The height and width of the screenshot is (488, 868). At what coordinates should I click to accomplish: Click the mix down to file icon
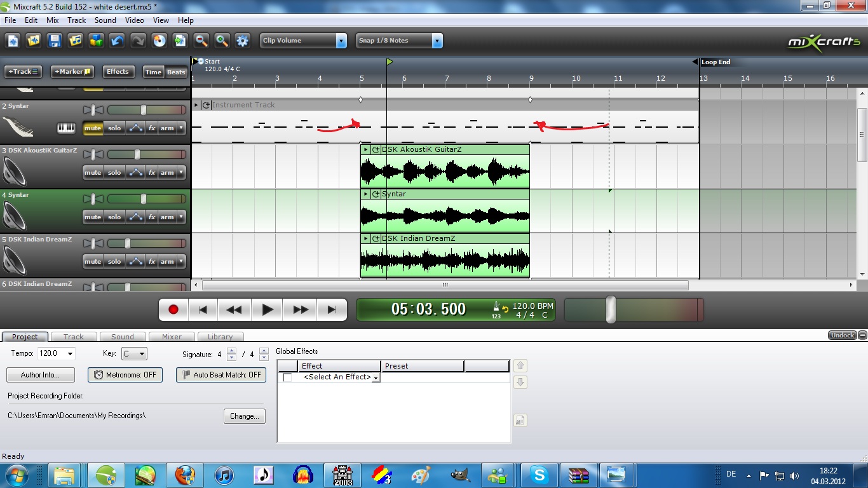pyautogui.click(x=180, y=41)
